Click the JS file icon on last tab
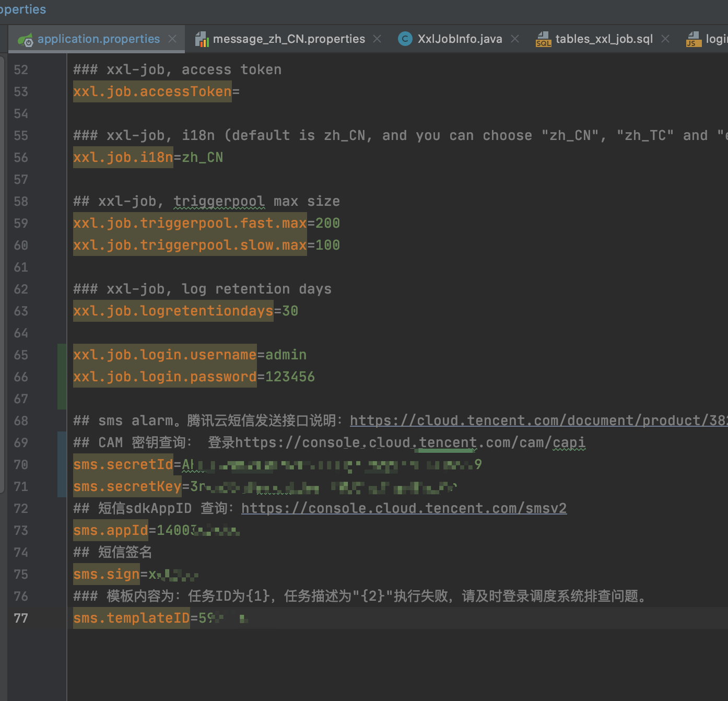Screen dimensions: 728x701 coord(694,39)
